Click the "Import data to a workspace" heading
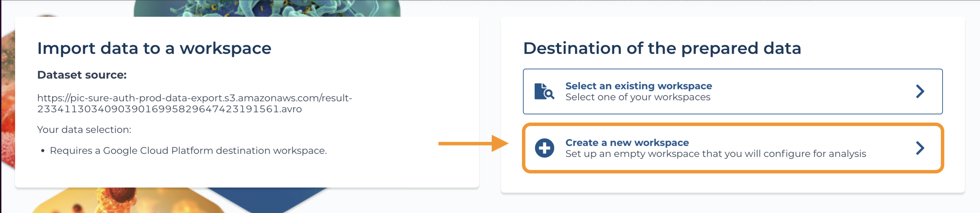Image resolution: width=980 pixels, height=213 pixels. [154, 48]
